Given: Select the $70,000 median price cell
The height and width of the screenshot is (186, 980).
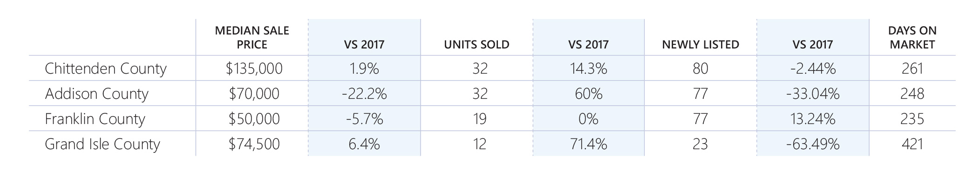Looking at the screenshot, I should [254, 94].
